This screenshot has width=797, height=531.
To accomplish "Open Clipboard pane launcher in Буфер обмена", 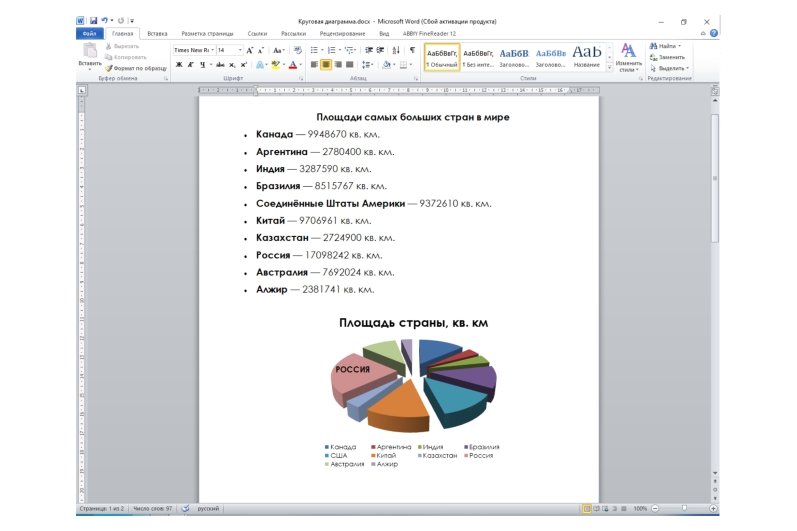I will [x=166, y=79].
